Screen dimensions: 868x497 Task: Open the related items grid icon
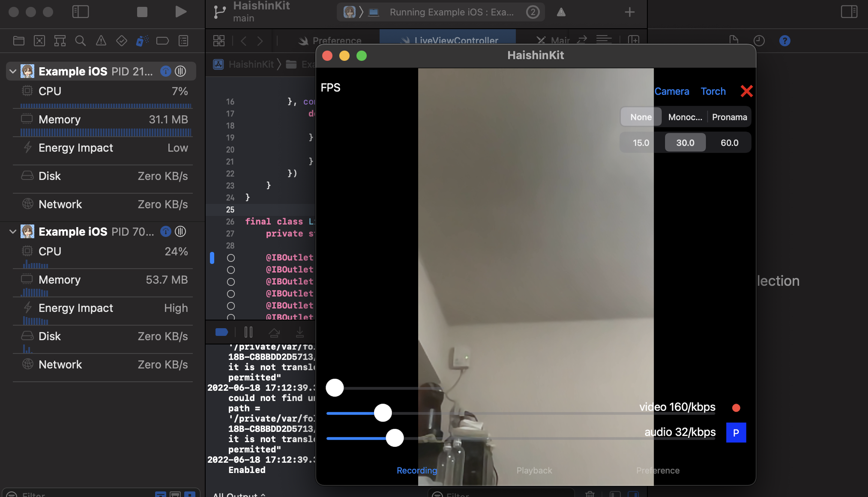[219, 41]
